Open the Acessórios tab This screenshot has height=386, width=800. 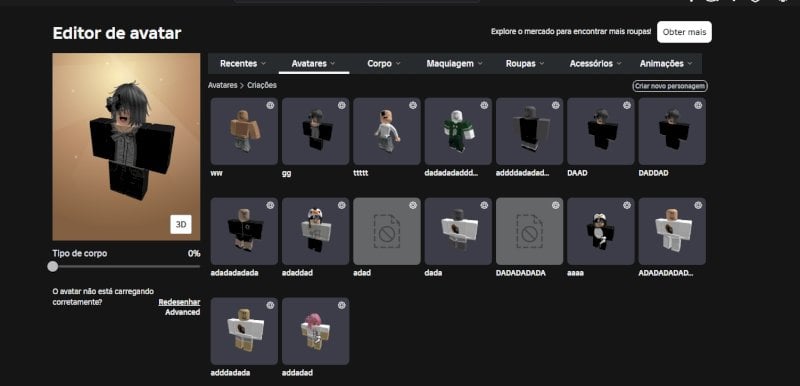(x=595, y=64)
